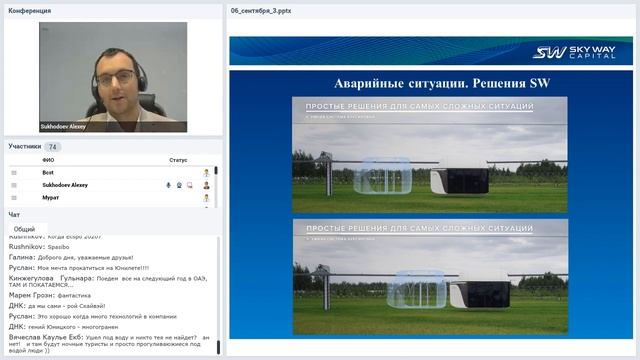Click the lower slide image with cabins
Screen dimensions: 640x360
(x=430, y=277)
